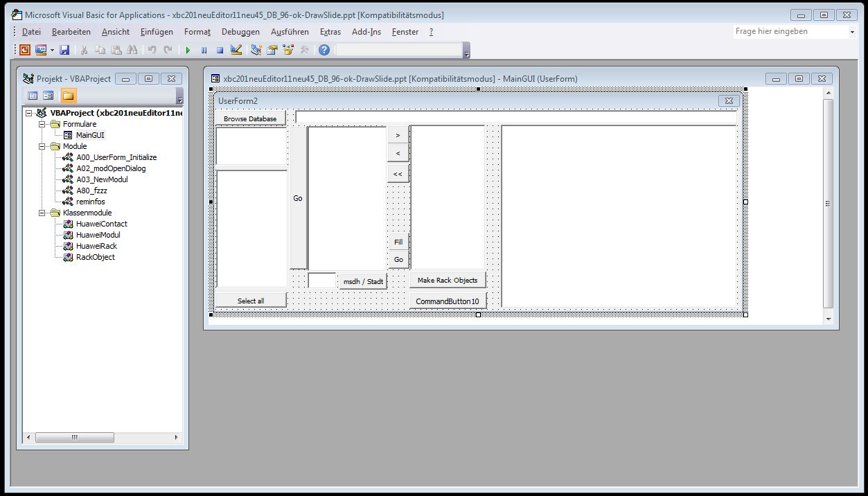Click the Reset (stop) square icon
Screen dimensions: 868x496
coord(220,50)
